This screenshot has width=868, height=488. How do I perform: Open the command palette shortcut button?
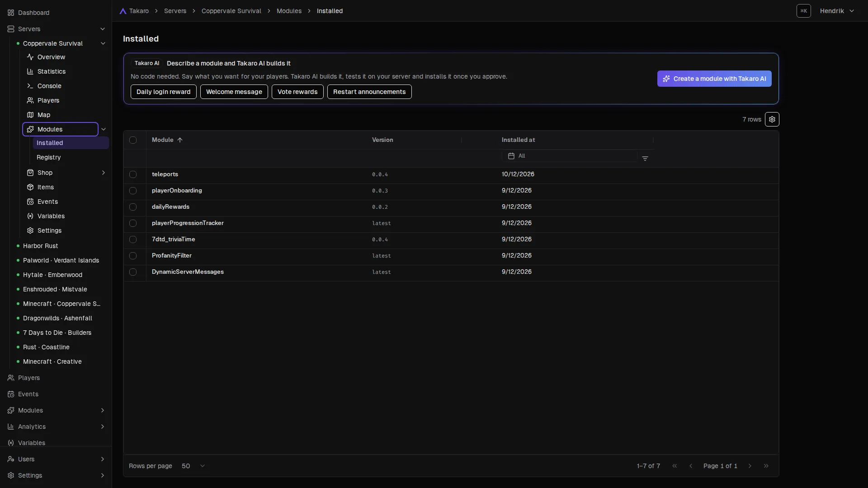click(x=803, y=11)
